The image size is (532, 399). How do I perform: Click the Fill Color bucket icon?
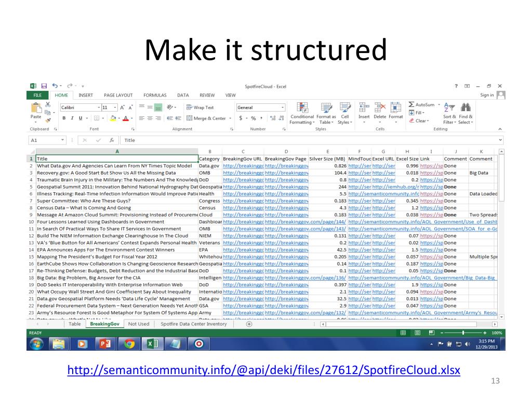pyautogui.click(x=113, y=118)
